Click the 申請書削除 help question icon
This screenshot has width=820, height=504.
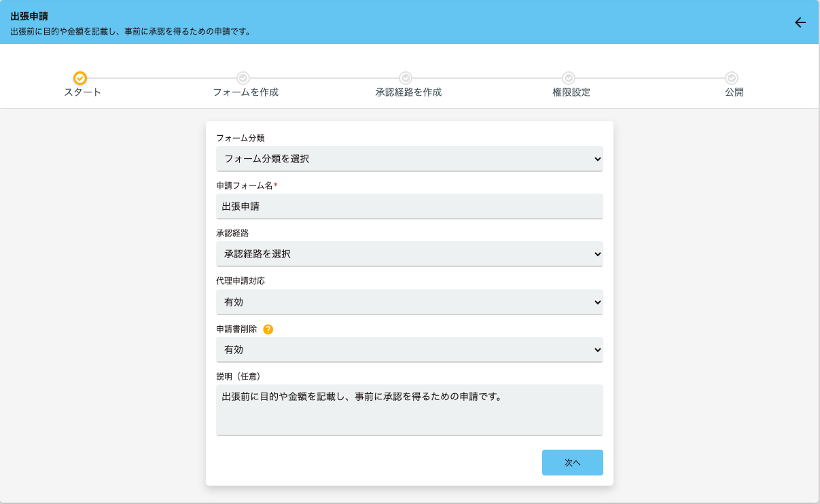268,329
